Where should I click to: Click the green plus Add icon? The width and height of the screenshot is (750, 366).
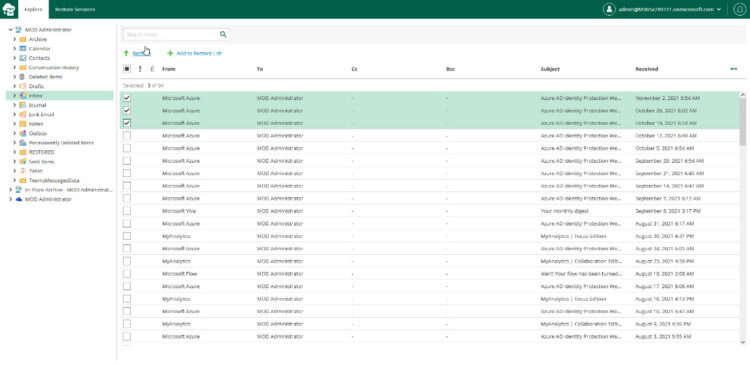(x=170, y=54)
